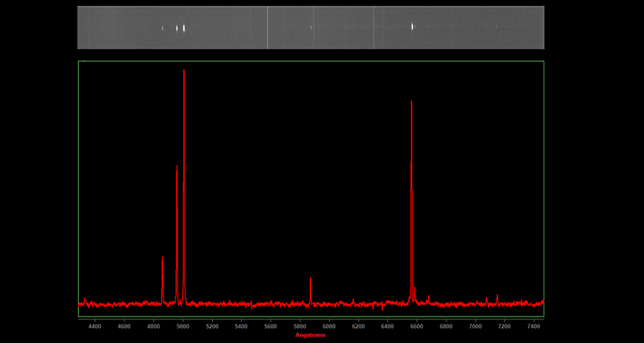Viewport: 644px width, 343px height.
Task: Click the bright H-alpha spot in the spectrum strip
Action: (412, 27)
